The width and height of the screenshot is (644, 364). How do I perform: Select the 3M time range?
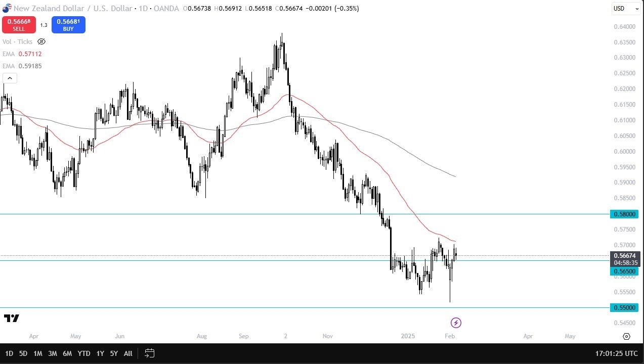(53, 353)
